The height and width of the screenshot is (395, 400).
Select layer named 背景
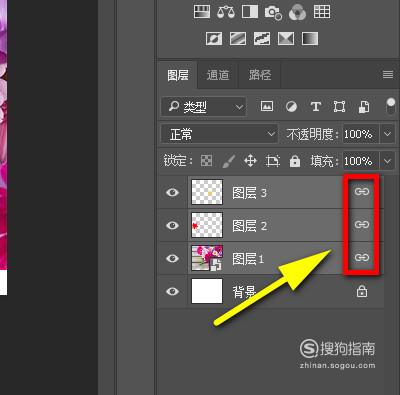[x=244, y=292]
